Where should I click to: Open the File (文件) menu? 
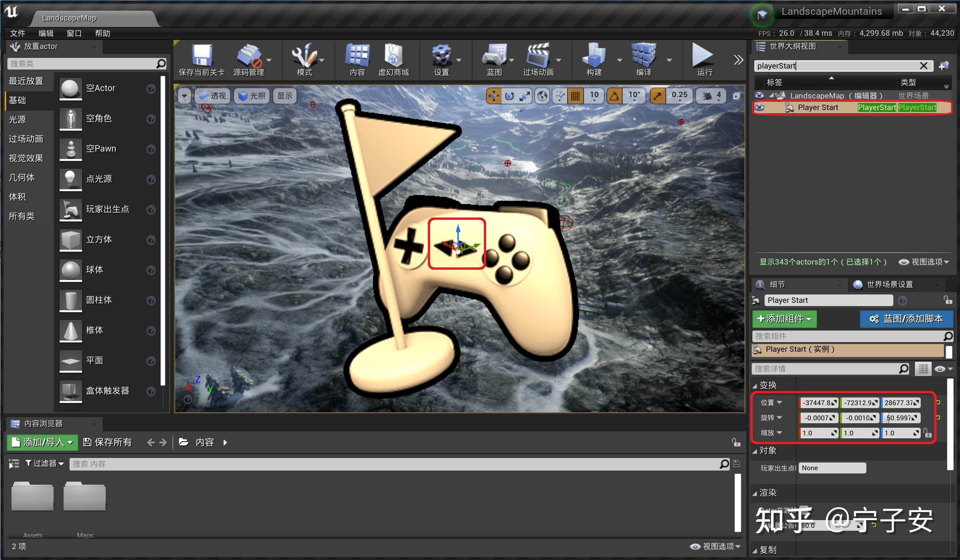point(17,33)
